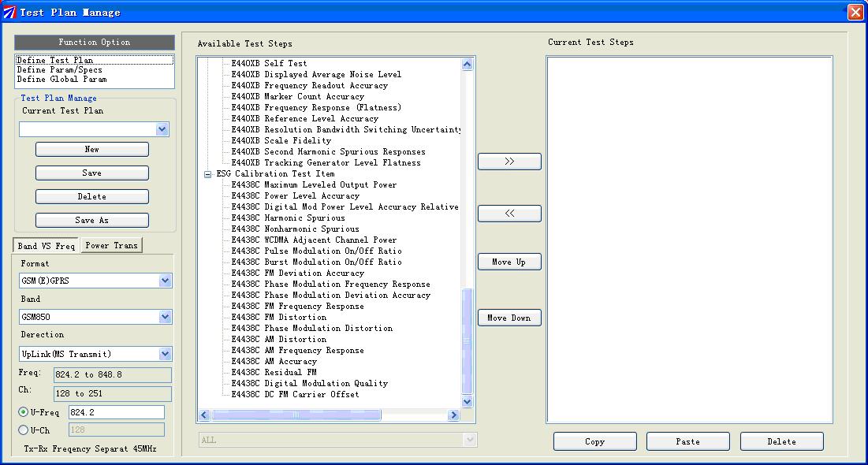Select E4438C Digital Modulation Quality

point(310,384)
